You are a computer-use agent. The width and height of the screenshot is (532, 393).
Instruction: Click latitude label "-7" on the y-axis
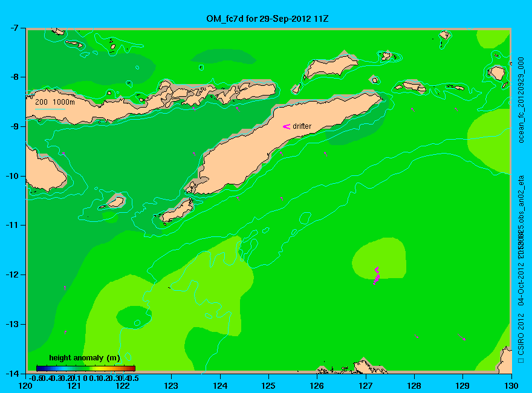tap(14, 28)
